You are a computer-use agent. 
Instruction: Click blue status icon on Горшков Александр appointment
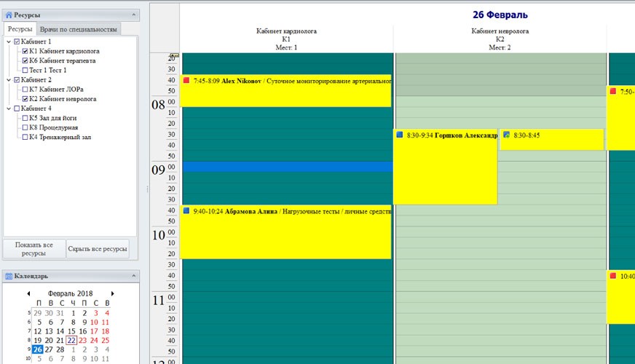point(400,135)
